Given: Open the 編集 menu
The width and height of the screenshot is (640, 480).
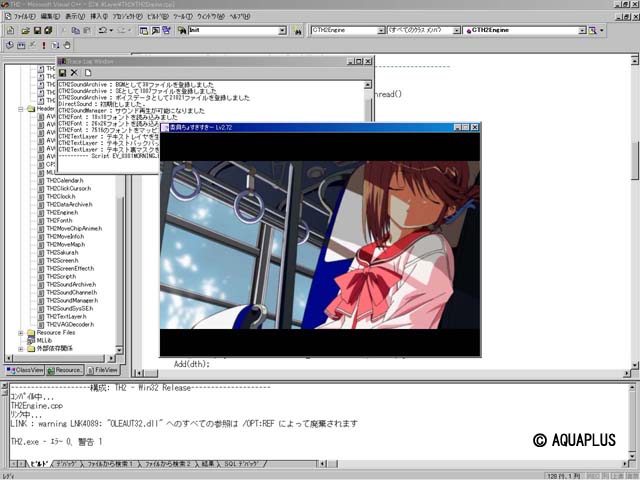Looking at the screenshot, I should pos(50,16).
